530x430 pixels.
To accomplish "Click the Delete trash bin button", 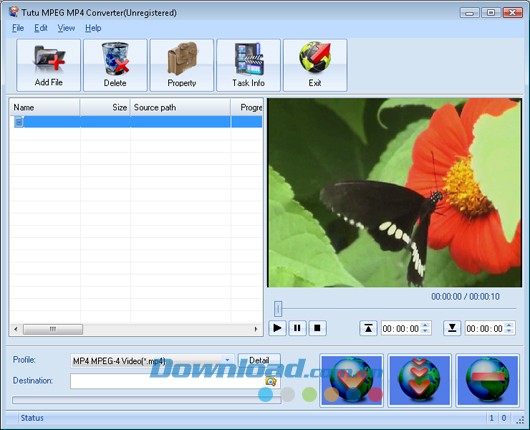I will [x=115, y=65].
